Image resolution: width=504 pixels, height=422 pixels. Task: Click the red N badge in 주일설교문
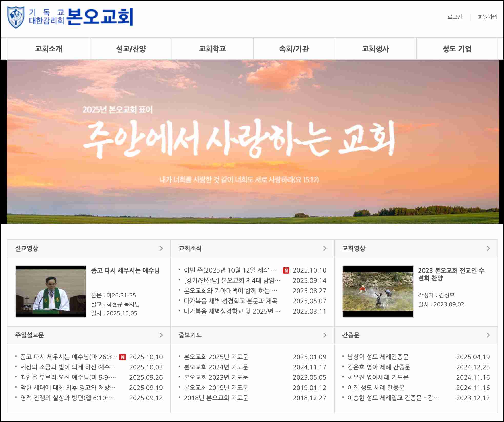pyautogui.click(x=123, y=357)
